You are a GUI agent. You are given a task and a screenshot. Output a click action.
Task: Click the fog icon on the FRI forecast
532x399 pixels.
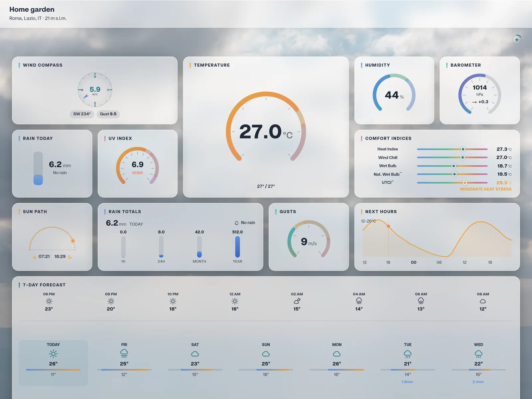[124, 353]
